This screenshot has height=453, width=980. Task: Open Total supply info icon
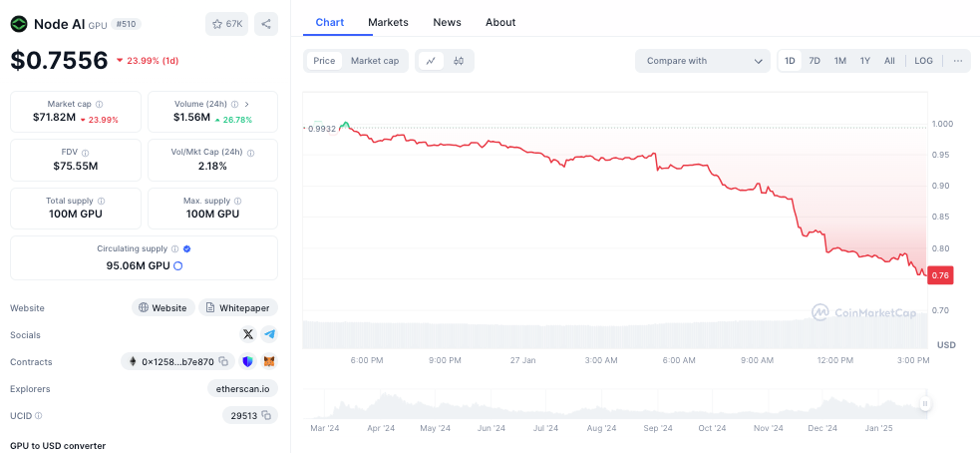coord(102,202)
